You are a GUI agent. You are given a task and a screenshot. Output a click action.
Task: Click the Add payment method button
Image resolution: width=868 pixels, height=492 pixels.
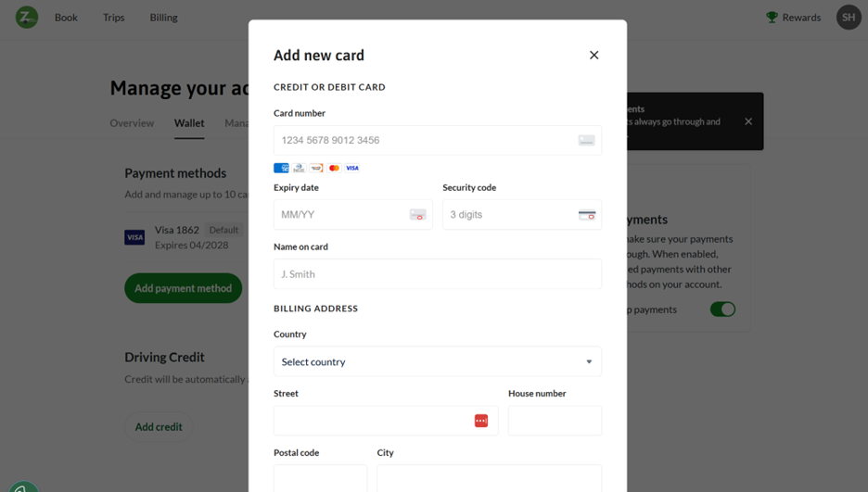(x=184, y=288)
